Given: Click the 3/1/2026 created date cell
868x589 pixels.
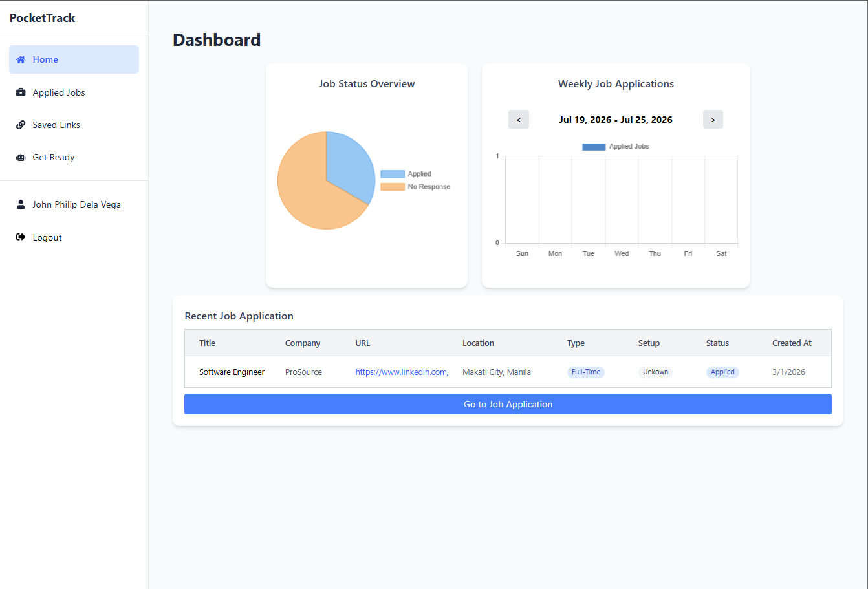Looking at the screenshot, I should (x=788, y=372).
